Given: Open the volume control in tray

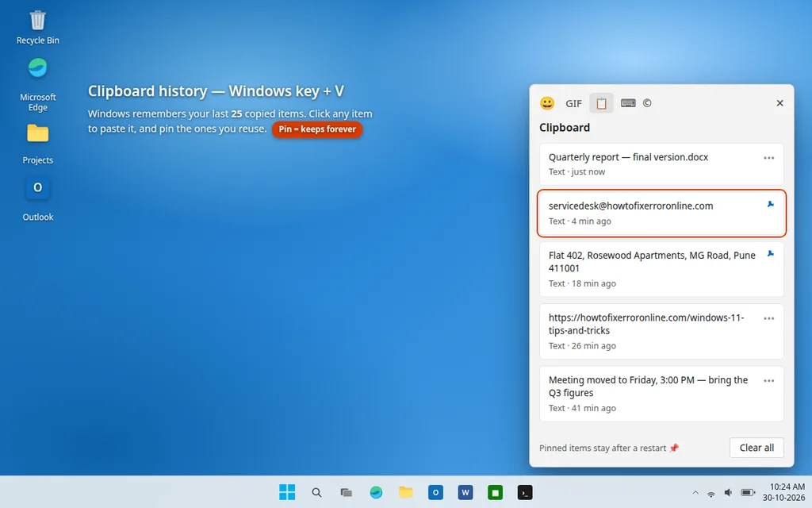Looking at the screenshot, I should coord(728,492).
